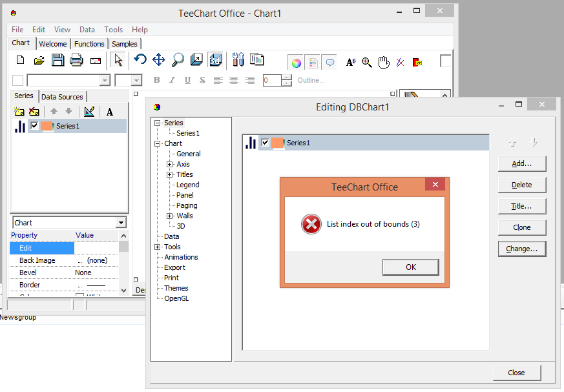Viewport: 564px width, 392px height.
Task: Toggle the 3D view button
Action: (215, 60)
